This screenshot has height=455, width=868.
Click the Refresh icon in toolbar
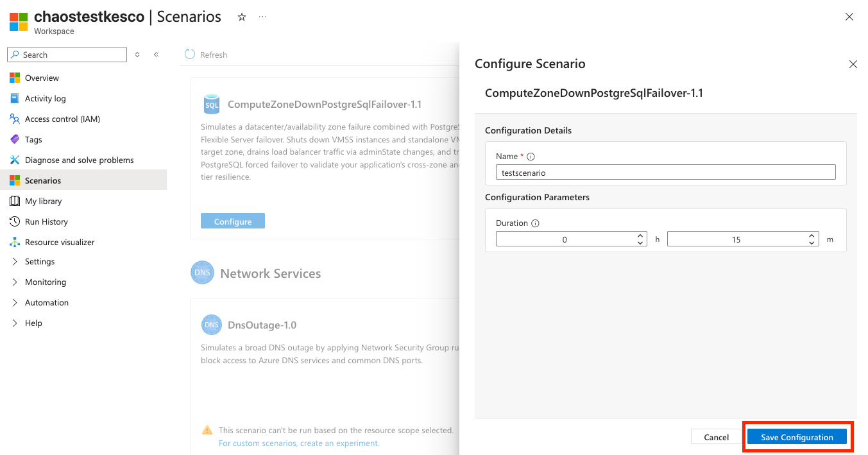(190, 55)
